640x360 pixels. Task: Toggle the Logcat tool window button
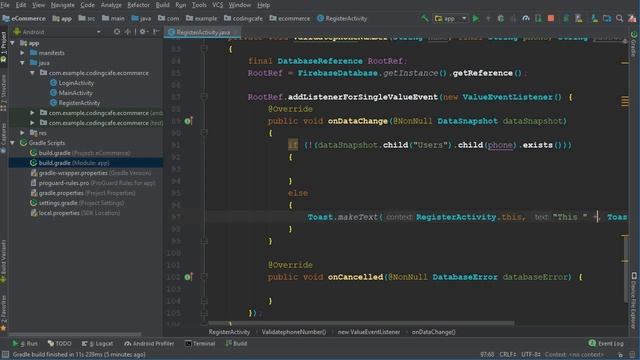click(97, 344)
